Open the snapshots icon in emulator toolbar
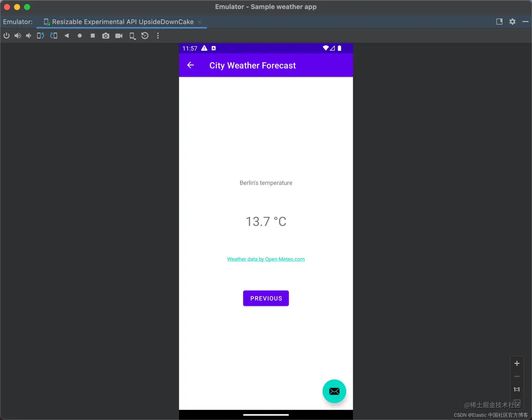This screenshot has height=420, width=532. tap(145, 36)
